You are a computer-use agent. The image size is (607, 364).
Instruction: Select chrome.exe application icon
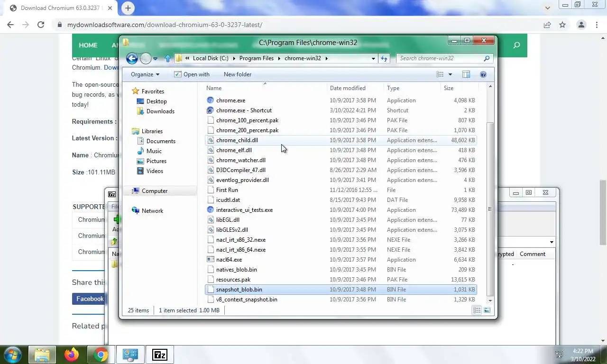[211, 100]
